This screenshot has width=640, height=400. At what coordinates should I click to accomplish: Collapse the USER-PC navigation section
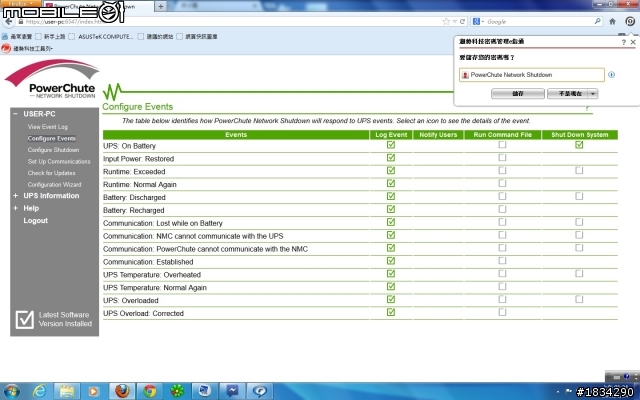coord(15,114)
